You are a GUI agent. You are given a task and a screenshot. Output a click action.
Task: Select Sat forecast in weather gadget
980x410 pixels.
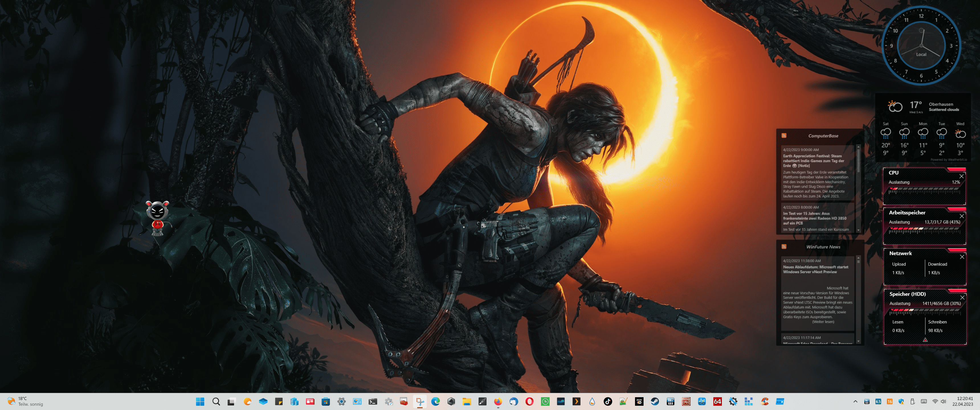click(885, 139)
